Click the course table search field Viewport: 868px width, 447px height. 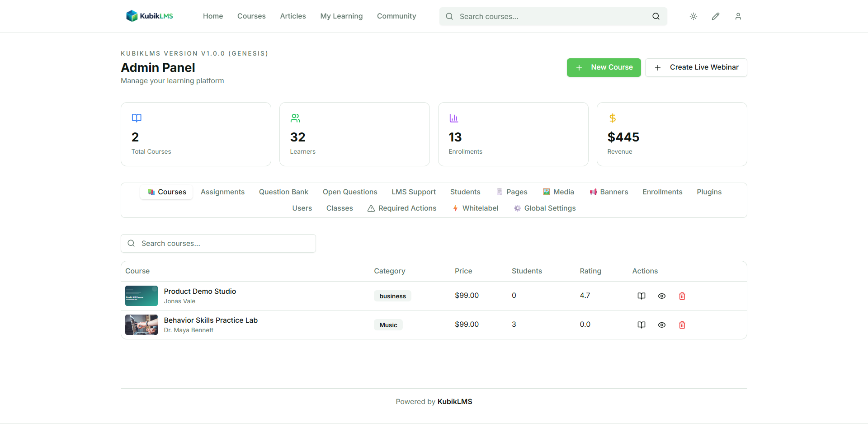pos(218,244)
